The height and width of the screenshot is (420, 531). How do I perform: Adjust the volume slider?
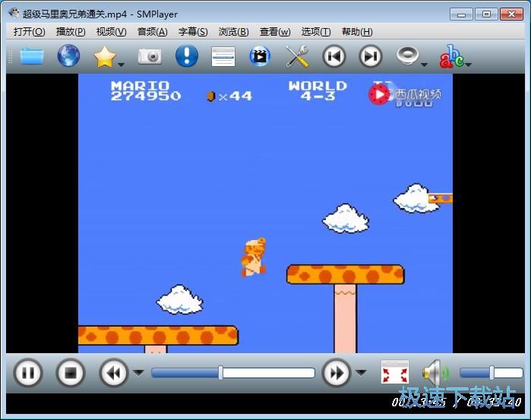(x=491, y=373)
